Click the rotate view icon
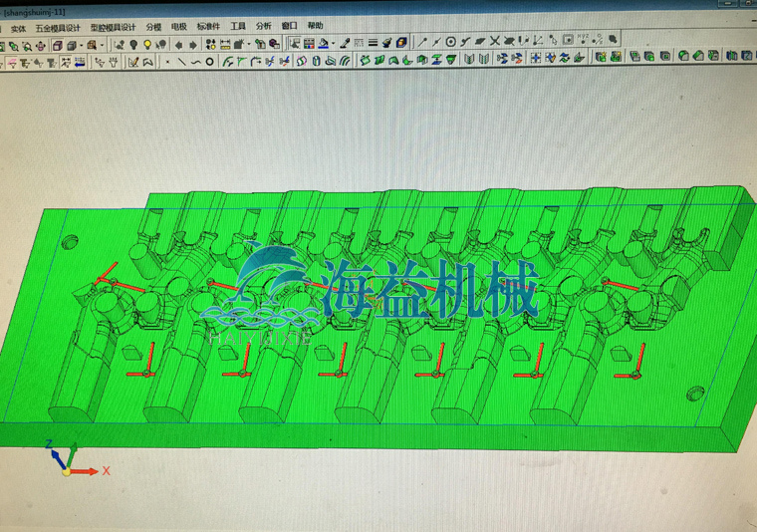The image size is (757, 532). (x=41, y=46)
